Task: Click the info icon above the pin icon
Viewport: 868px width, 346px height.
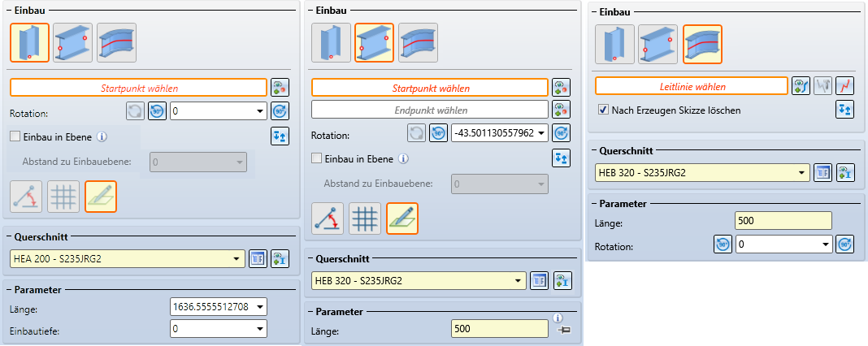Action: (558, 318)
